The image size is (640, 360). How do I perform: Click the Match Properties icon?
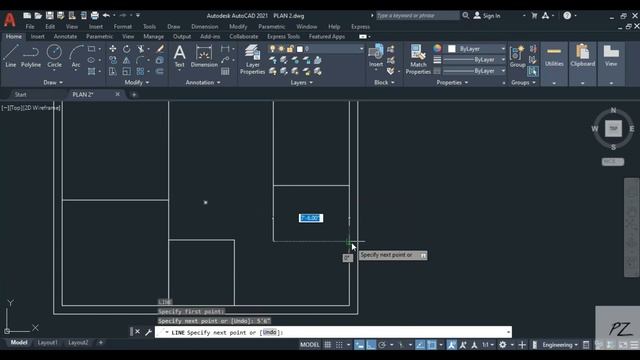pyautogui.click(x=418, y=60)
